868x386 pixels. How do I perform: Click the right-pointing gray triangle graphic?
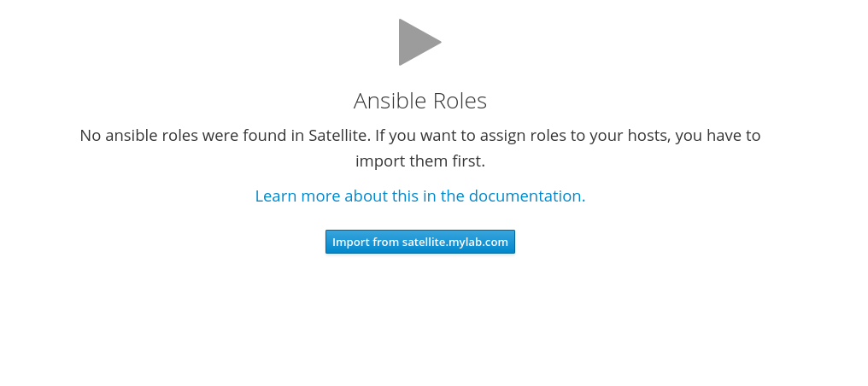pos(419,42)
